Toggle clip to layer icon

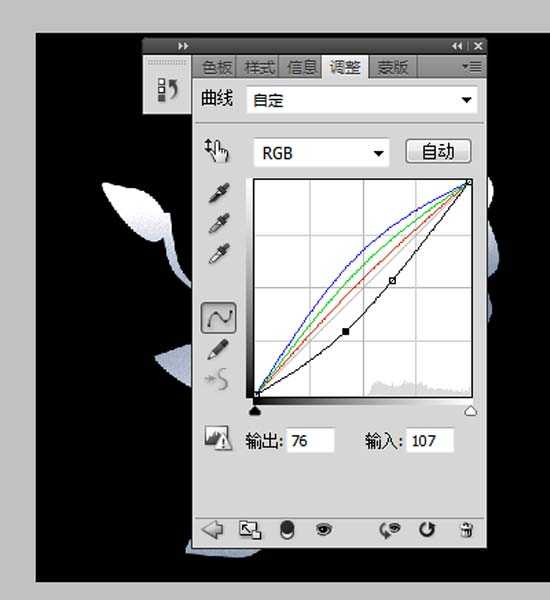pyautogui.click(x=287, y=530)
